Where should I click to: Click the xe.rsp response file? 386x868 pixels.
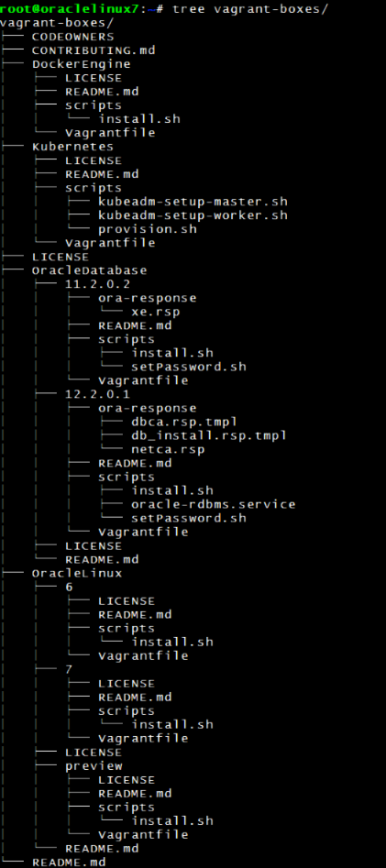pyautogui.click(x=156, y=312)
